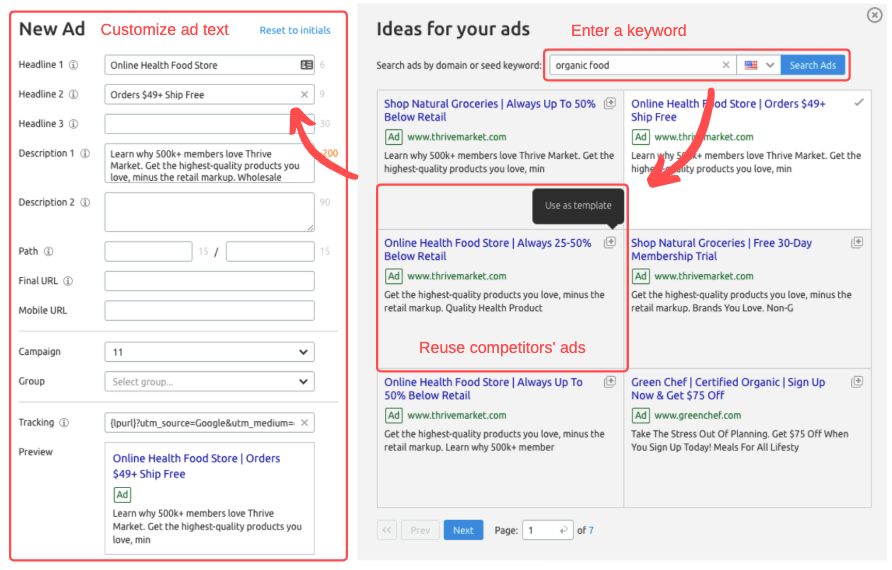Click www.greenchef.com display URL

pyautogui.click(x=697, y=415)
